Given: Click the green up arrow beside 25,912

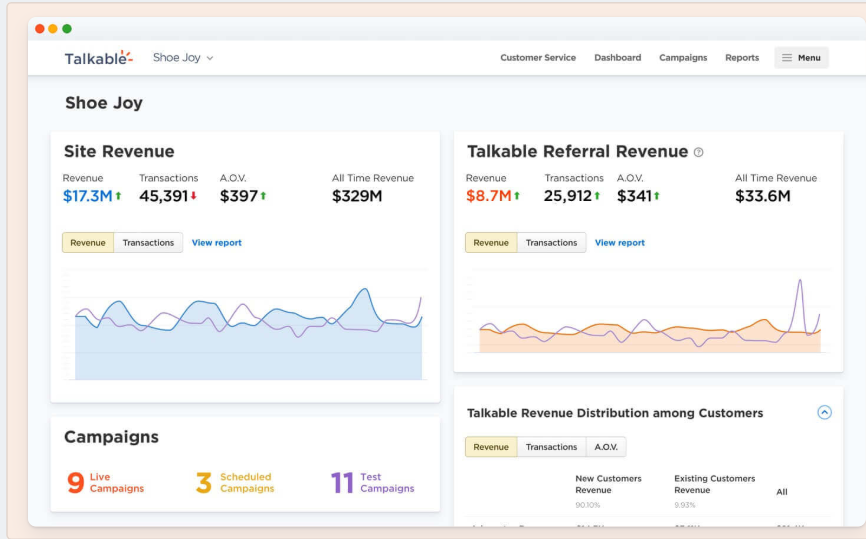Looking at the screenshot, I should (x=597, y=195).
